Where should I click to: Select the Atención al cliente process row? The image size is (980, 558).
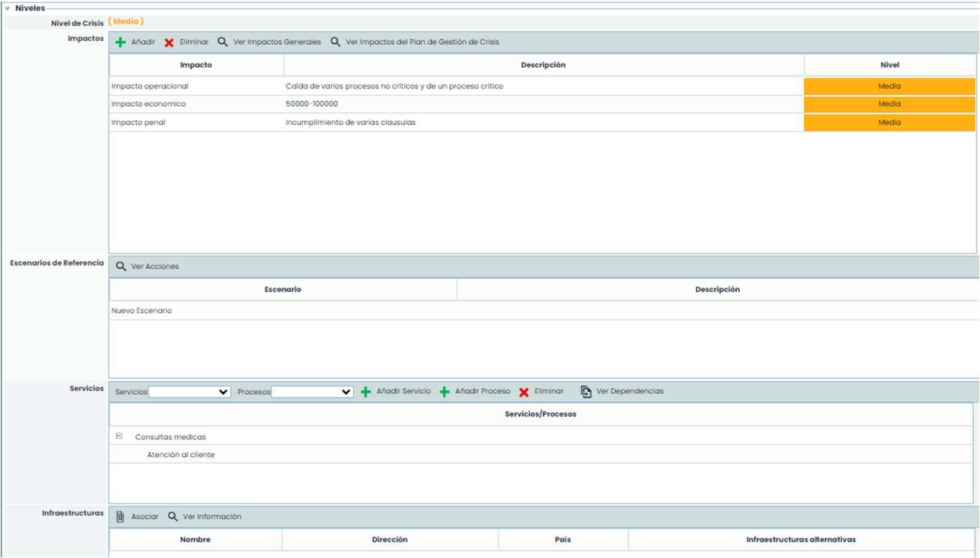[x=180, y=454]
